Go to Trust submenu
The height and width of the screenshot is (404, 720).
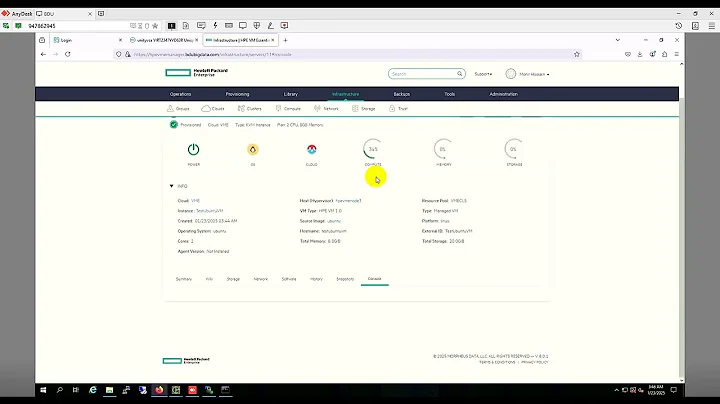pos(398,109)
